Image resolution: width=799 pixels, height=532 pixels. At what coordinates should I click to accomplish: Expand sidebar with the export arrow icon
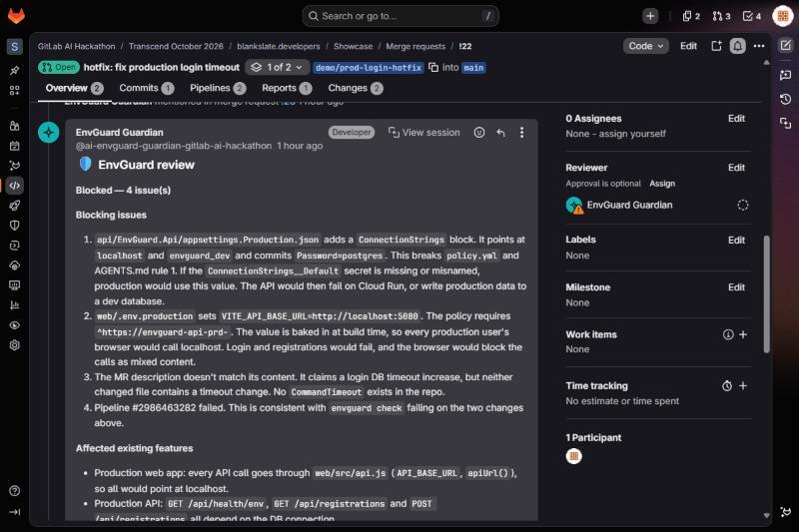(x=716, y=46)
